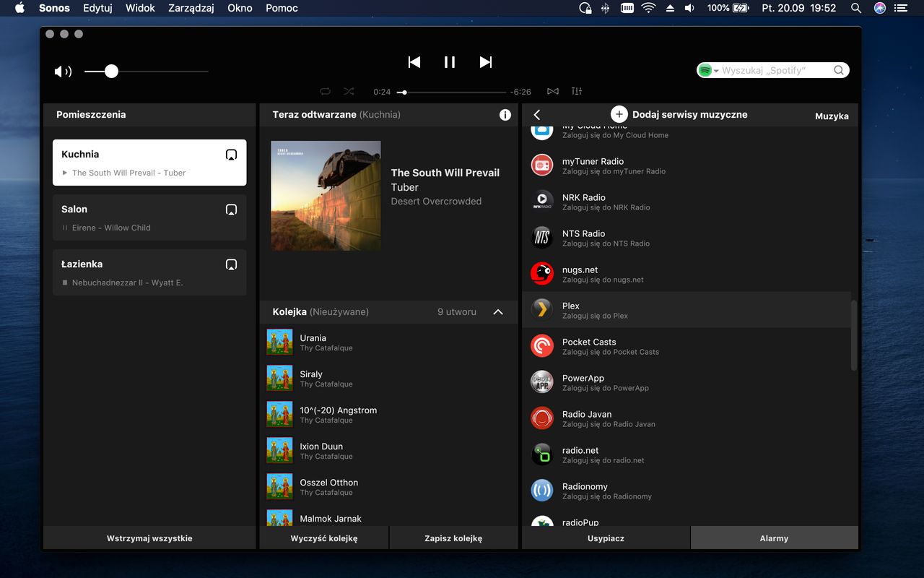
Task: Select Urania track in queue
Action: (x=388, y=342)
